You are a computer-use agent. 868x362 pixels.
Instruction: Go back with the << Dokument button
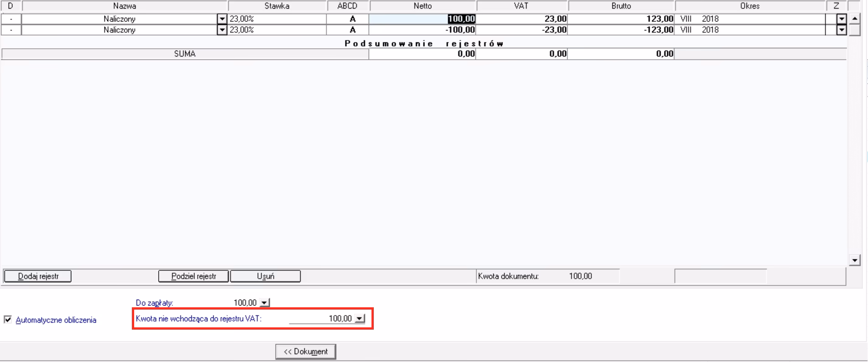point(305,352)
